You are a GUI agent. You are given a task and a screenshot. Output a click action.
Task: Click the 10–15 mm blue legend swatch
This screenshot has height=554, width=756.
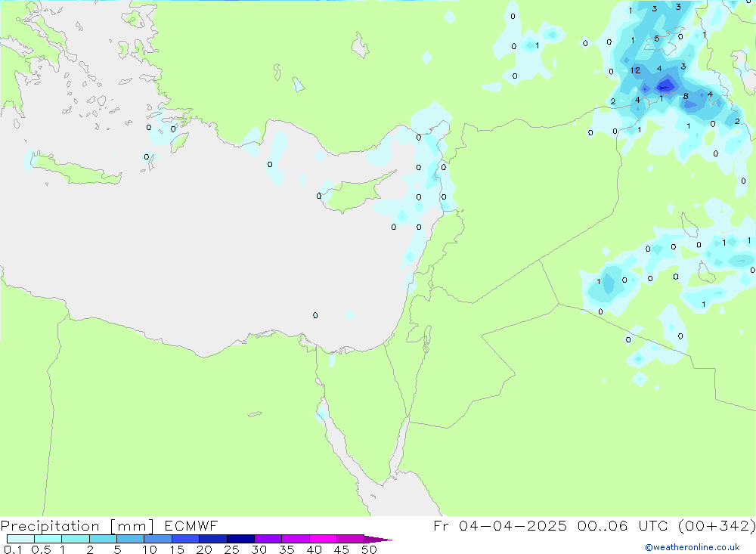pyautogui.click(x=158, y=539)
